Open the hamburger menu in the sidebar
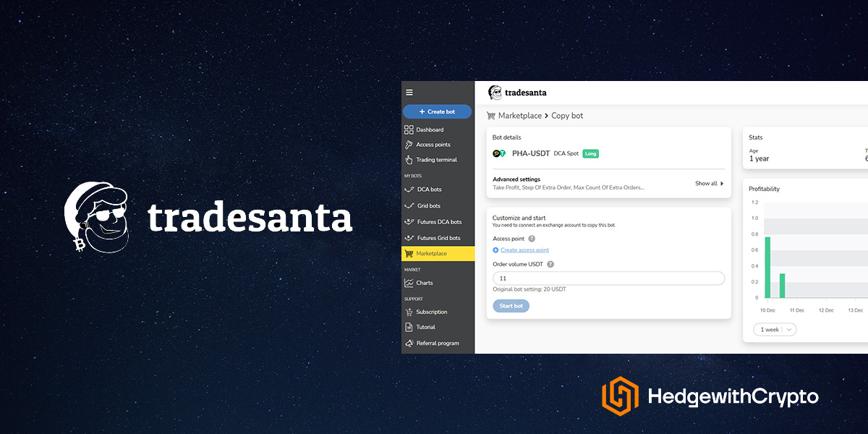Image resolution: width=868 pixels, height=434 pixels. click(x=409, y=92)
